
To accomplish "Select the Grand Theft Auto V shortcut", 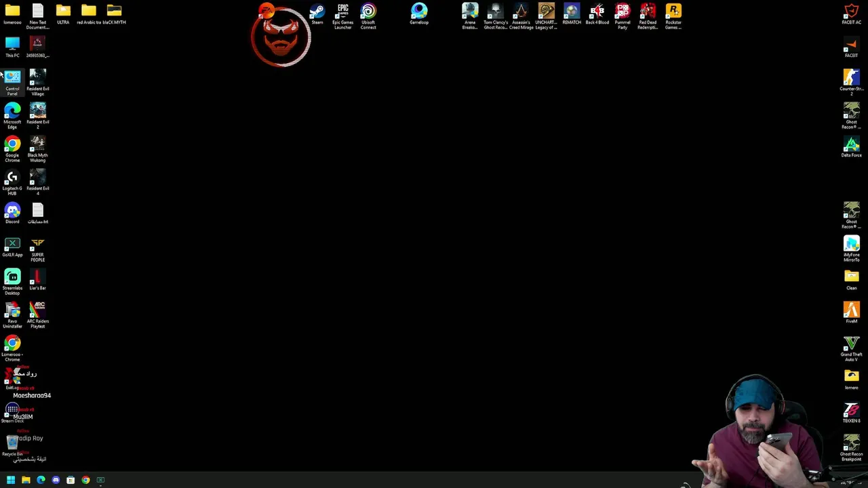I will 852,348.
